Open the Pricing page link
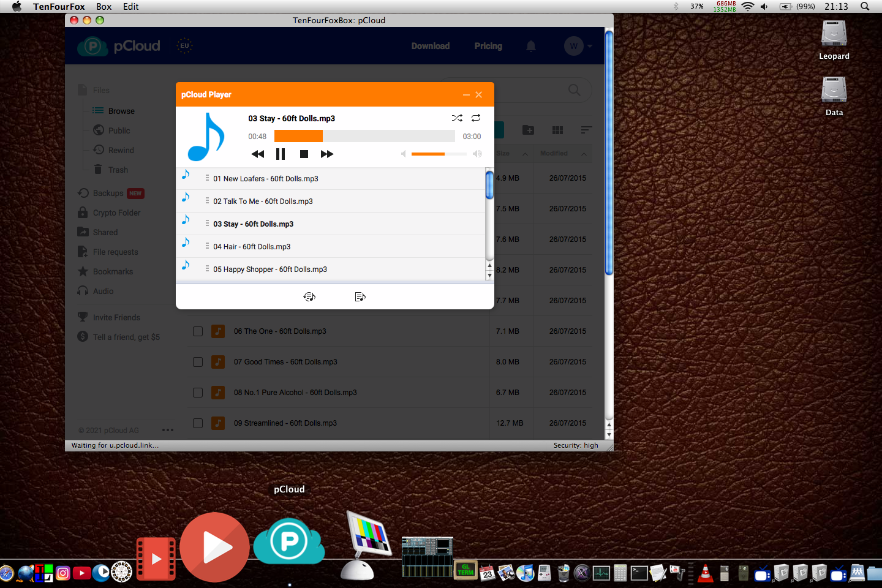Image resolution: width=882 pixels, height=588 pixels. [x=488, y=46]
